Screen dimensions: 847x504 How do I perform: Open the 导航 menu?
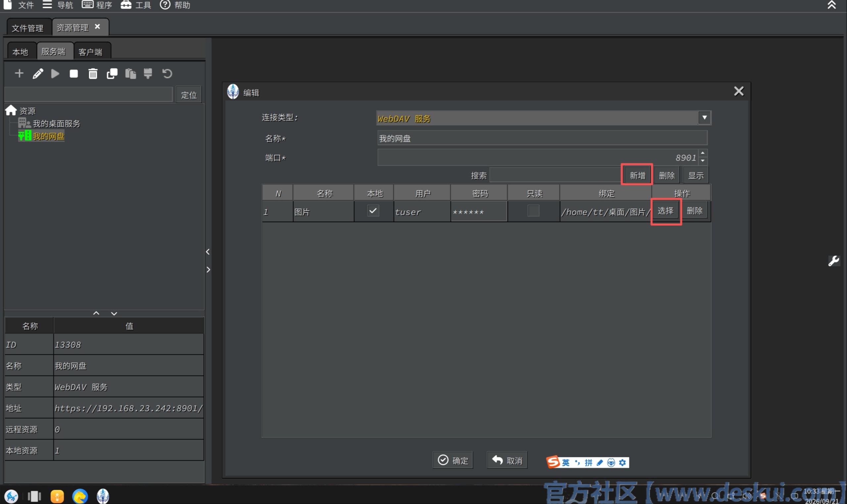[x=58, y=5]
